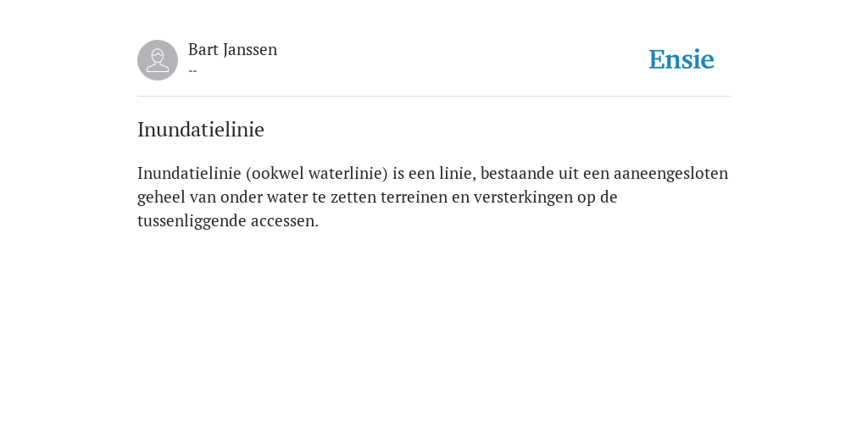The height and width of the screenshot is (434, 868).
Task: Click the word 'aaneengesloten' in the definition
Action: coord(670,174)
